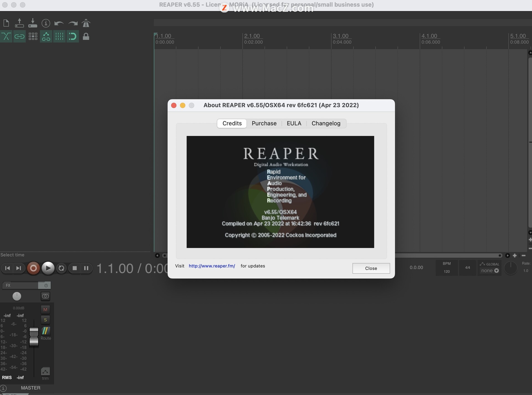Click the MASTER track label
532x395 pixels.
click(31, 388)
